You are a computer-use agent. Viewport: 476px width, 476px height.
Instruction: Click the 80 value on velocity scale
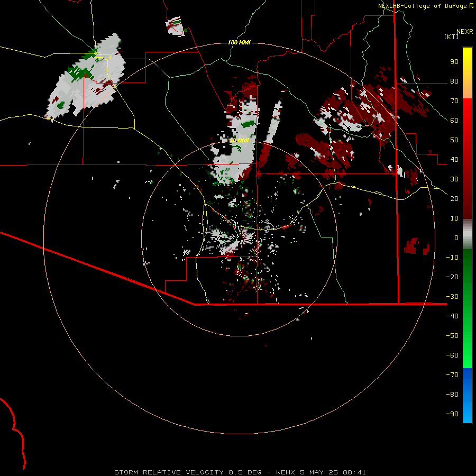click(x=454, y=81)
